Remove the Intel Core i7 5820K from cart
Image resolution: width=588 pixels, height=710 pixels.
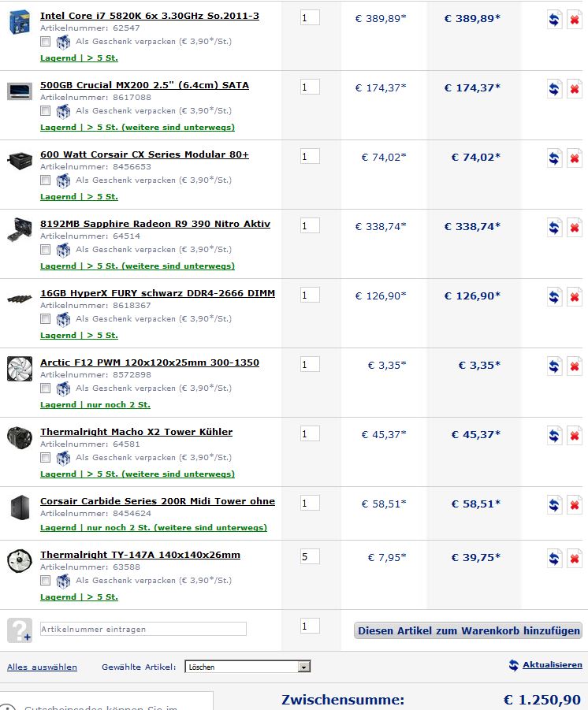[575, 19]
